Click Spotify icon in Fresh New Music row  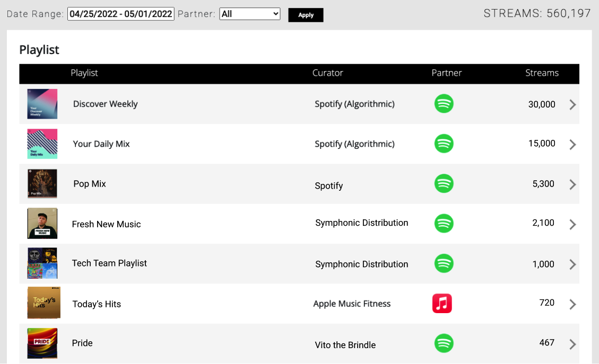444,224
